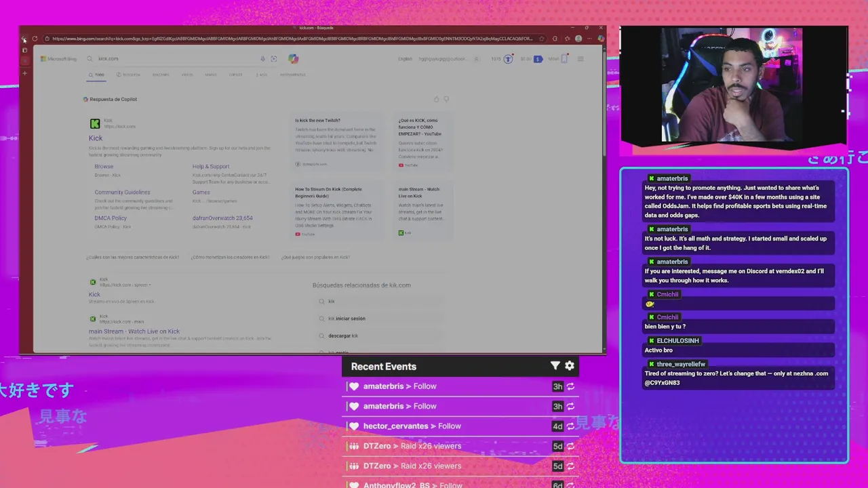Open the Help & Support sitelink
868x488 pixels.
click(211, 167)
